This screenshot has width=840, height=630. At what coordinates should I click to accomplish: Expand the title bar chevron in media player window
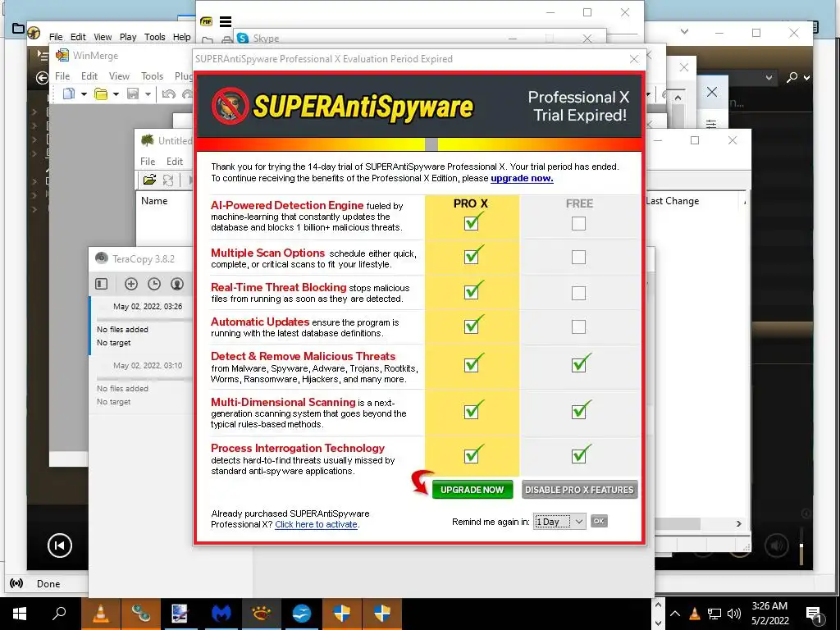point(684,32)
